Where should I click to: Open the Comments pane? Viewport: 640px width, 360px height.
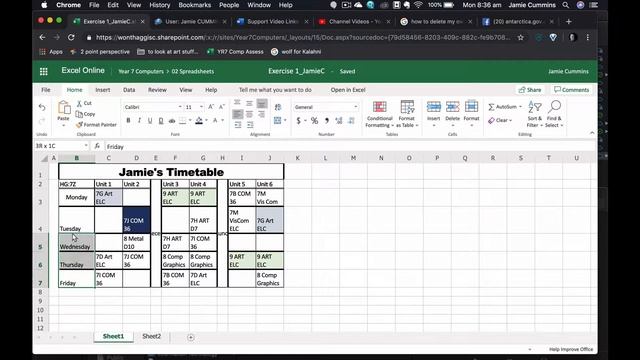point(571,90)
